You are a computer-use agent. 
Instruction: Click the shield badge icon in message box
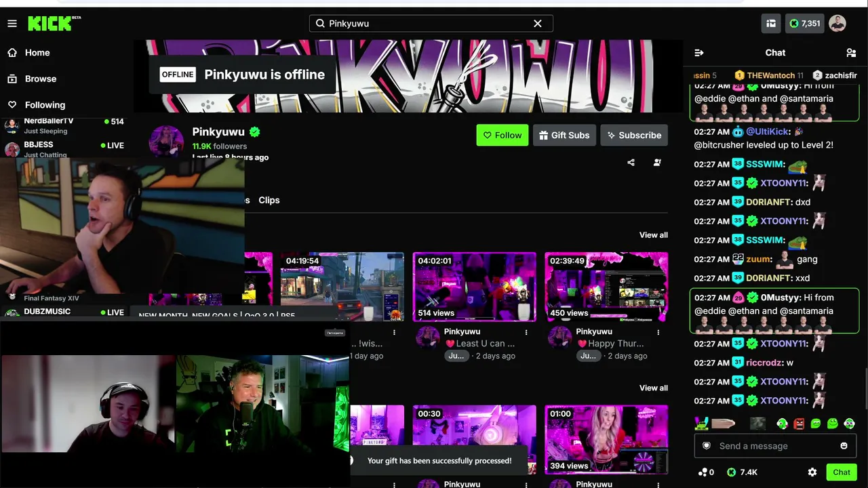click(707, 446)
